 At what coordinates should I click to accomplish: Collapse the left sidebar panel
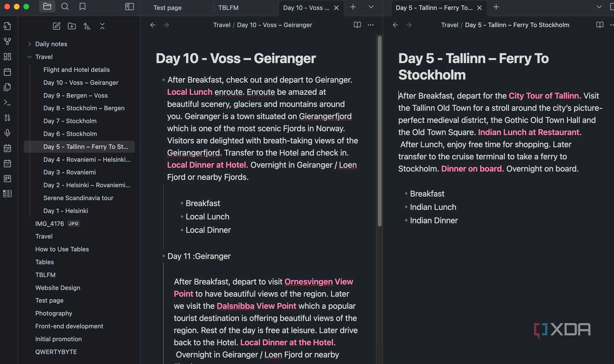(129, 6)
